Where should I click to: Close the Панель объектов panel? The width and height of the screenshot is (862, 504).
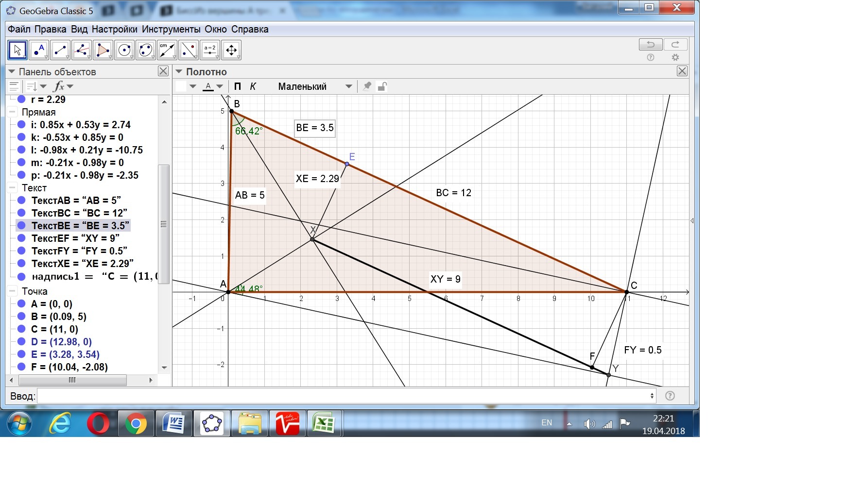point(163,71)
